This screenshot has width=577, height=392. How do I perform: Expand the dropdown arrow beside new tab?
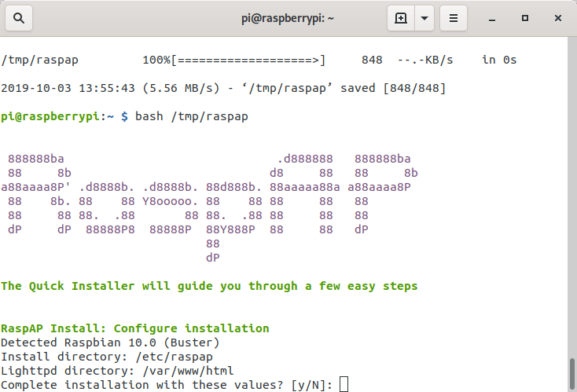tap(424, 17)
